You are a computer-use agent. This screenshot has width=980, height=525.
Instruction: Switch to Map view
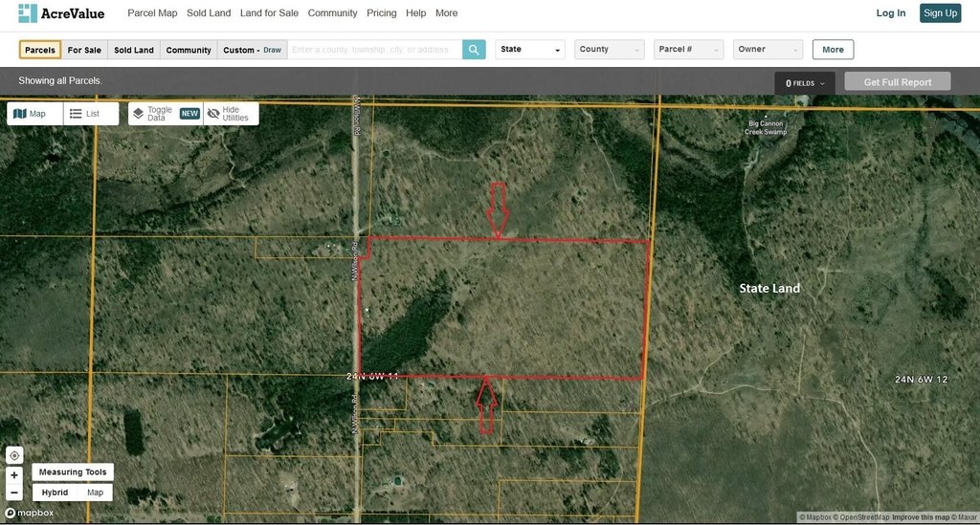point(31,114)
